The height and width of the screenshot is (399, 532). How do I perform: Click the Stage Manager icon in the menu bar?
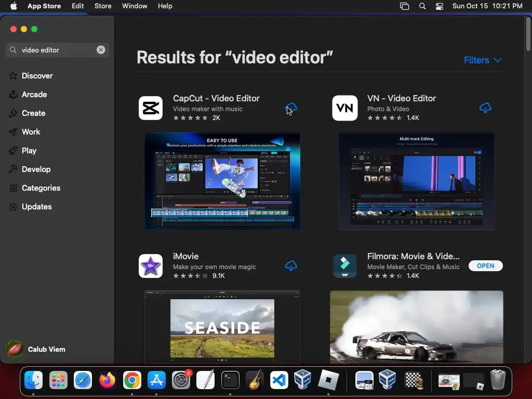(404, 6)
